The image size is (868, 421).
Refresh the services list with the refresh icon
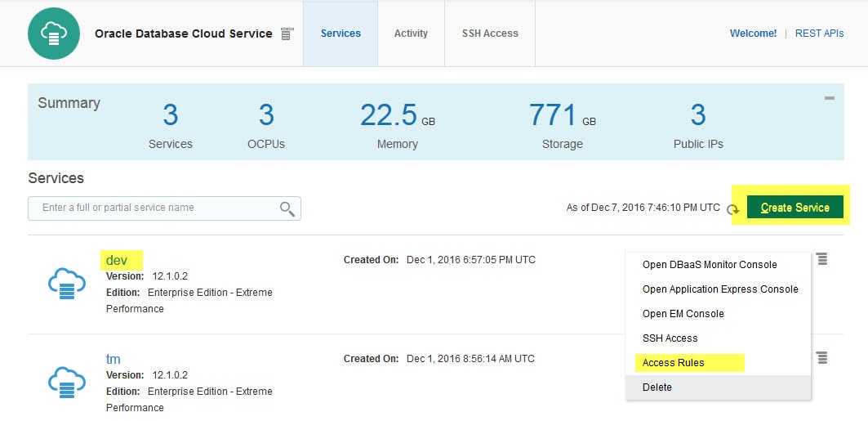[x=733, y=209]
